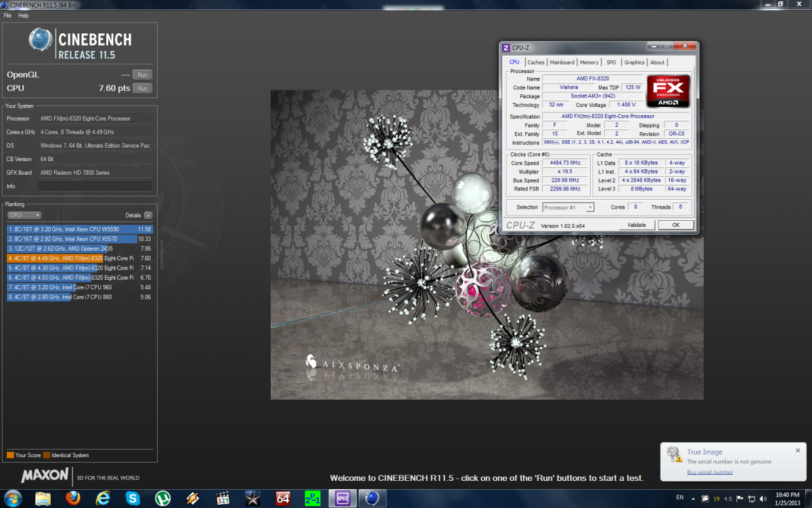Image resolution: width=812 pixels, height=508 pixels.
Task: Launch Internet Explorer from the taskbar
Action: [x=103, y=498]
